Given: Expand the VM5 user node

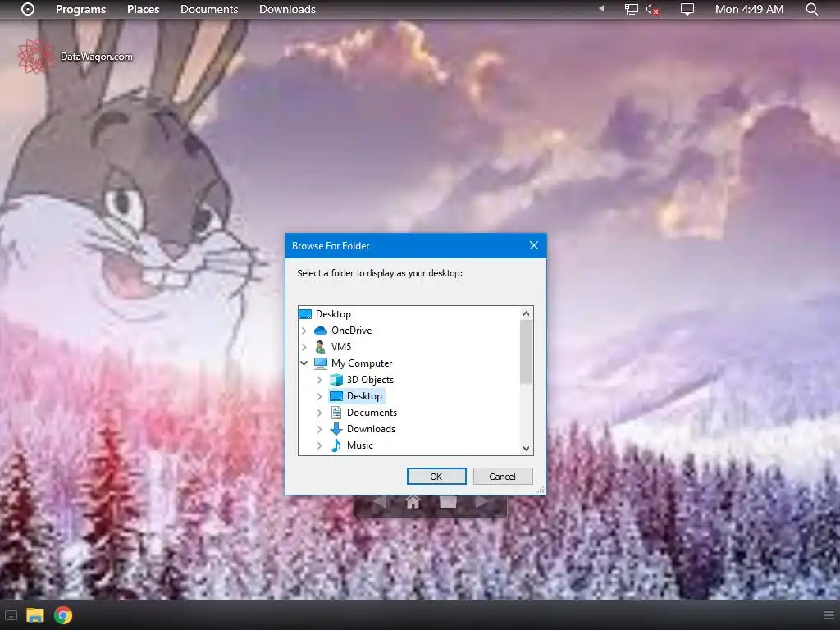Looking at the screenshot, I should (x=304, y=347).
